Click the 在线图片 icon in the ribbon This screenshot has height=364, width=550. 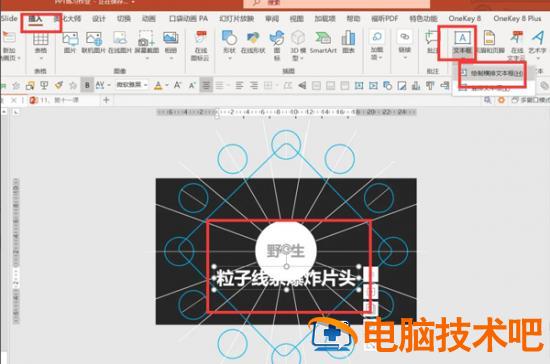click(120, 39)
